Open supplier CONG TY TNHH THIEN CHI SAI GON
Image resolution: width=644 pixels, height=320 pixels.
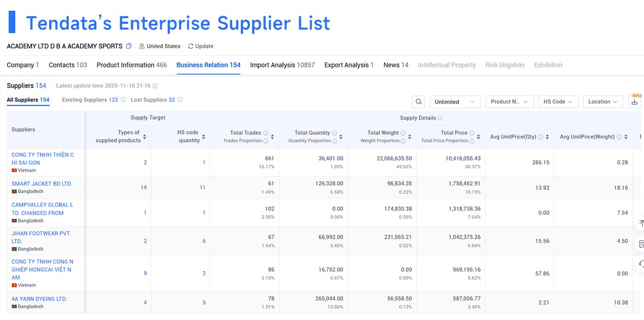43,159
